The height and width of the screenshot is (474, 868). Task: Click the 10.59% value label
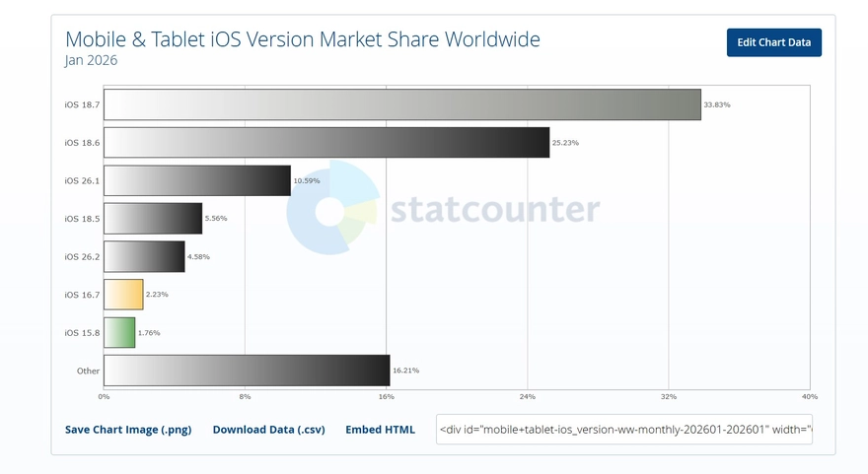click(x=307, y=181)
